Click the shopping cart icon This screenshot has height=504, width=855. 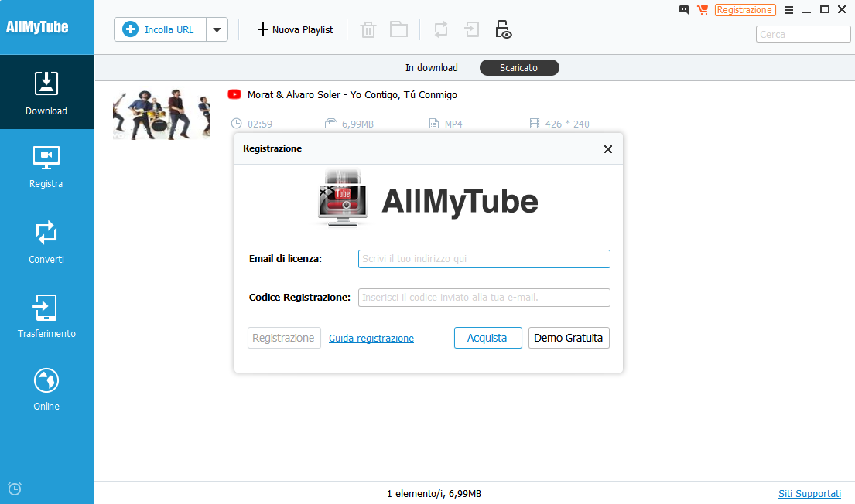pos(703,10)
